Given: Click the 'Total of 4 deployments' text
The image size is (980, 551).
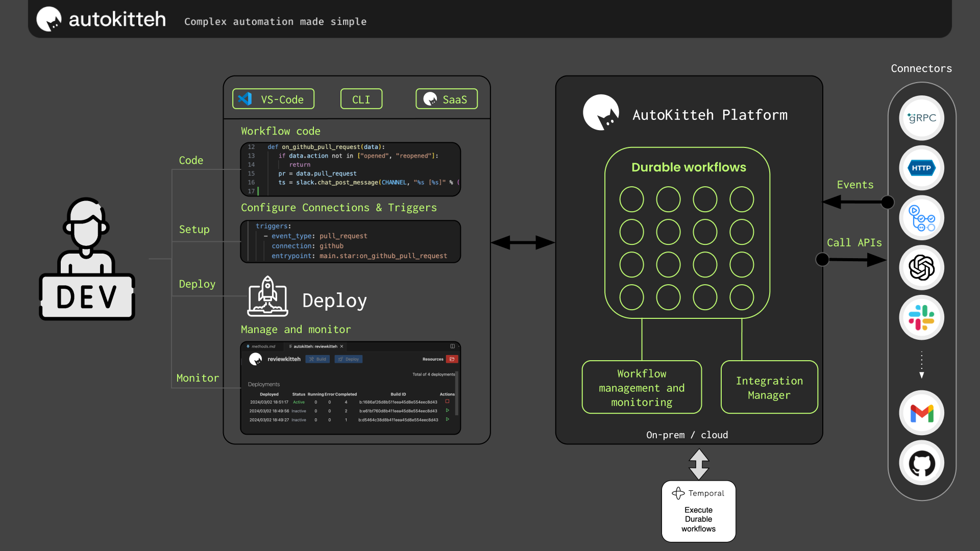Looking at the screenshot, I should point(433,374).
